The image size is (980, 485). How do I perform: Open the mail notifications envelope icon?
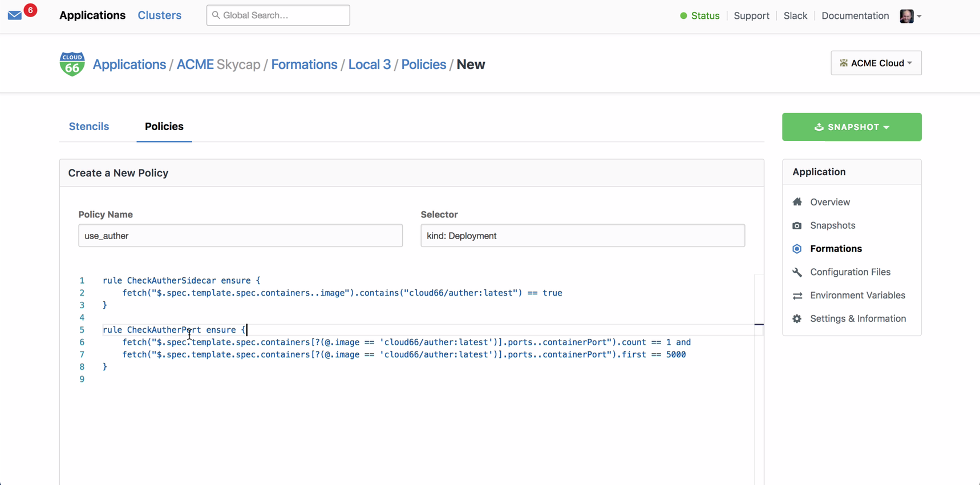15,15
